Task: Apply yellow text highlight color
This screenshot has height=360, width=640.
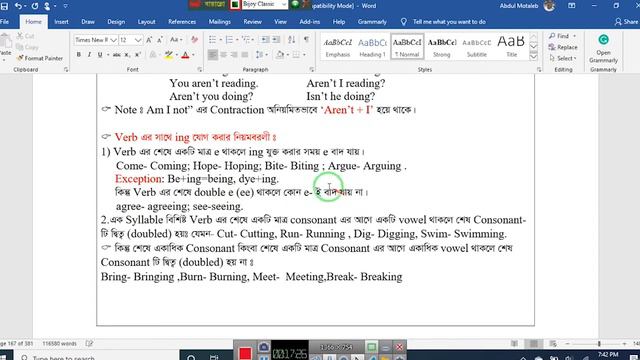Action: (x=168, y=55)
